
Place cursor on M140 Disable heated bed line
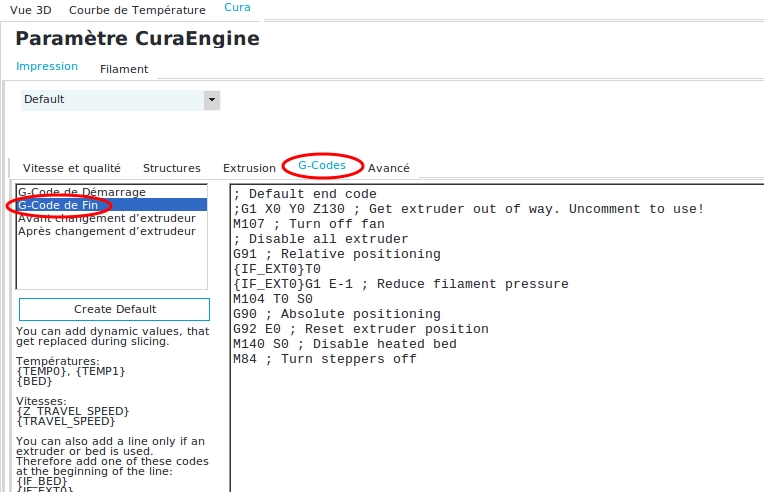coord(344,344)
